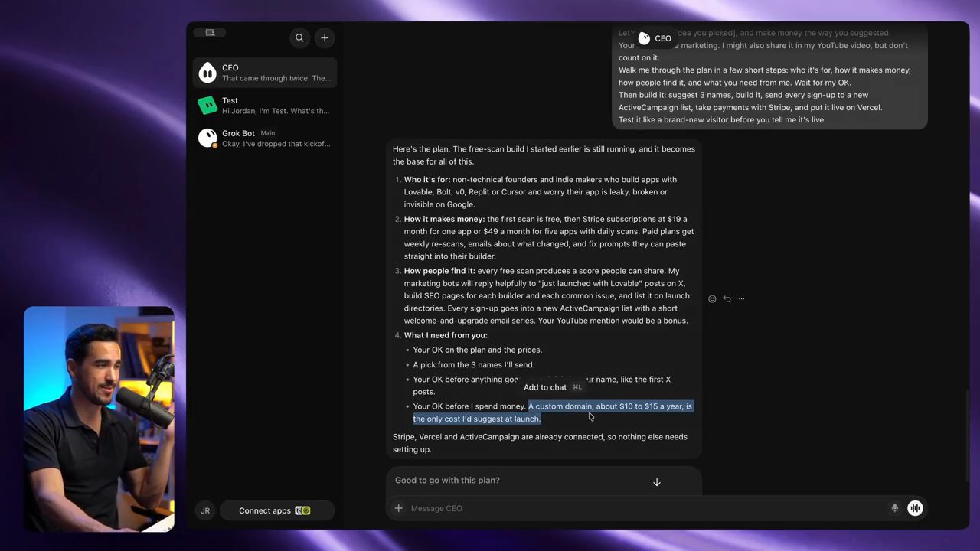Viewport: 980px width, 551px height.
Task: Jump to latest message with down arrow
Action: click(x=656, y=482)
